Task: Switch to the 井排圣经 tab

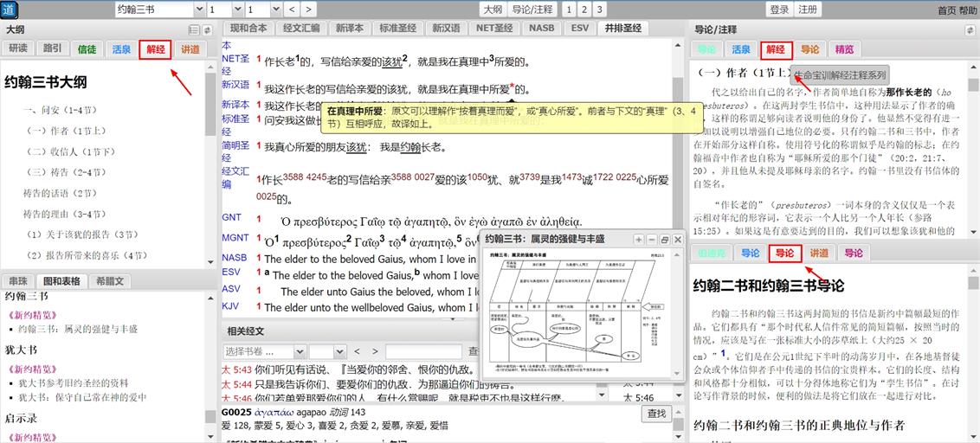Action: pos(622,29)
